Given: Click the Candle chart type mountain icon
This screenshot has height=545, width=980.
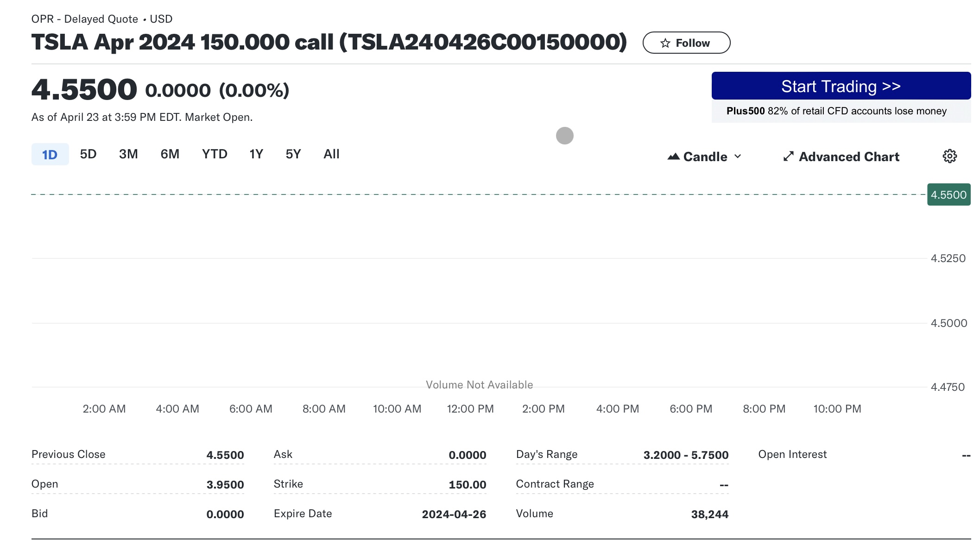Looking at the screenshot, I should [673, 157].
